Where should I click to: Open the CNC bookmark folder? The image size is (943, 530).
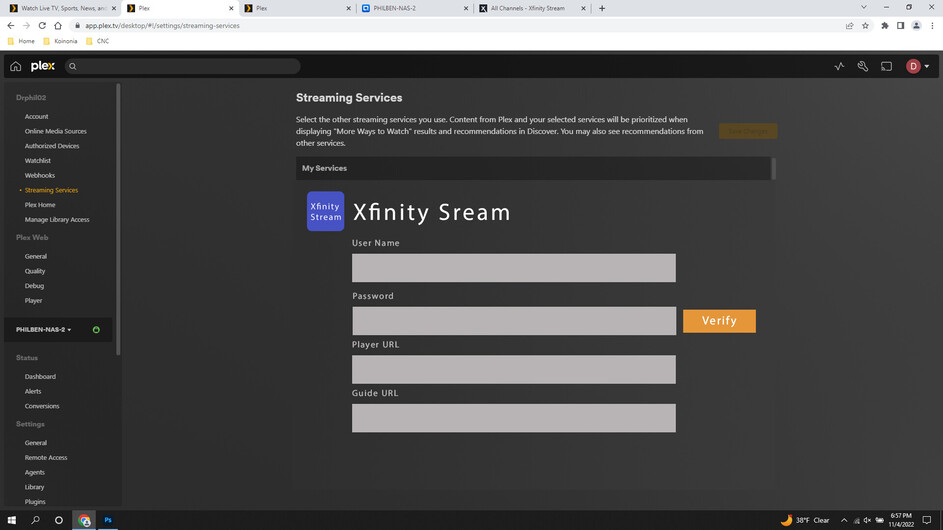click(x=97, y=41)
